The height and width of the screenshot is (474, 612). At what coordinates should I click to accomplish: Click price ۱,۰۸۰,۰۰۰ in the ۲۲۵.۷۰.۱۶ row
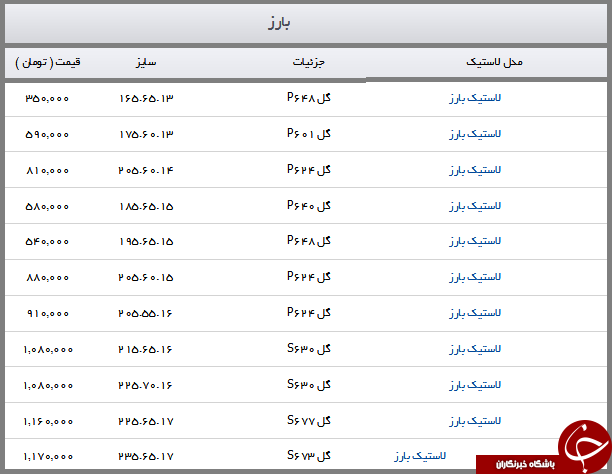48,385
